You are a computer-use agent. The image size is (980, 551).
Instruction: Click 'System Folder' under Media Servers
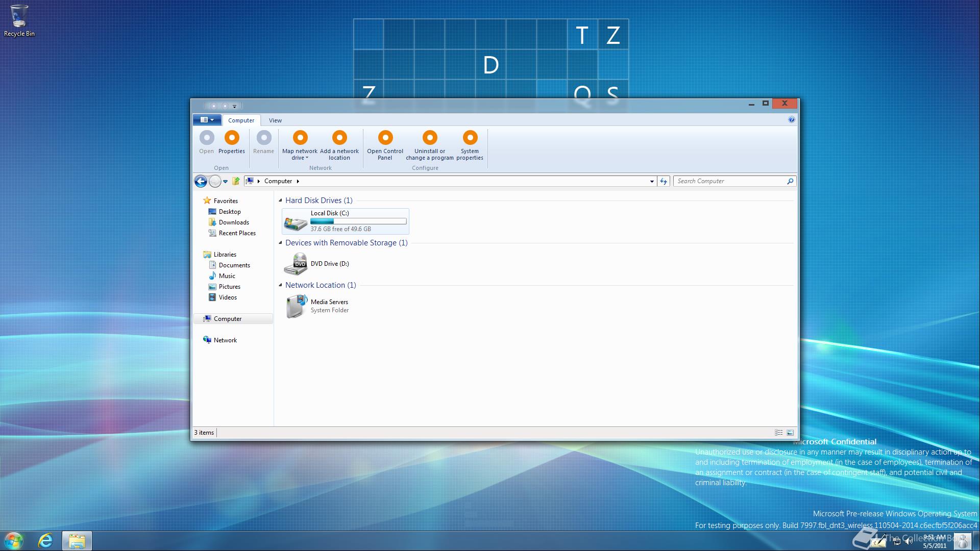[x=330, y=310]
